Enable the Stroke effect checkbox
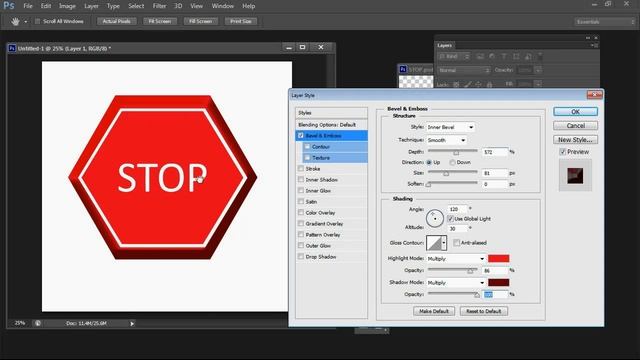 coord(301,169)
